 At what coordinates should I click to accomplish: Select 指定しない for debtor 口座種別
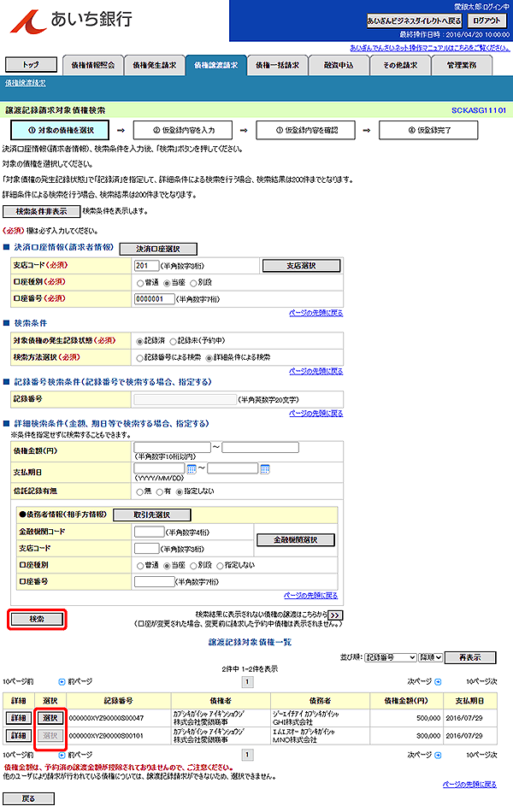pos(220,566)
